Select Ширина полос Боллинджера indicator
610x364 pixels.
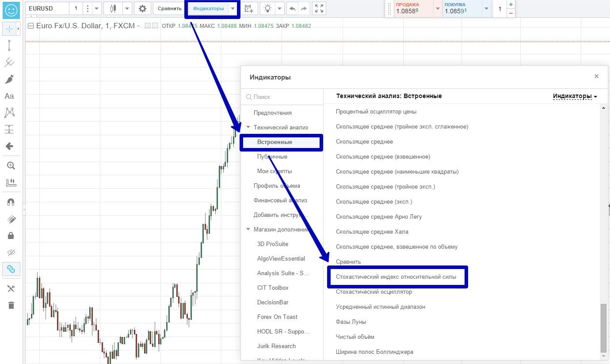pyautogui.click(x=375, y=352)
